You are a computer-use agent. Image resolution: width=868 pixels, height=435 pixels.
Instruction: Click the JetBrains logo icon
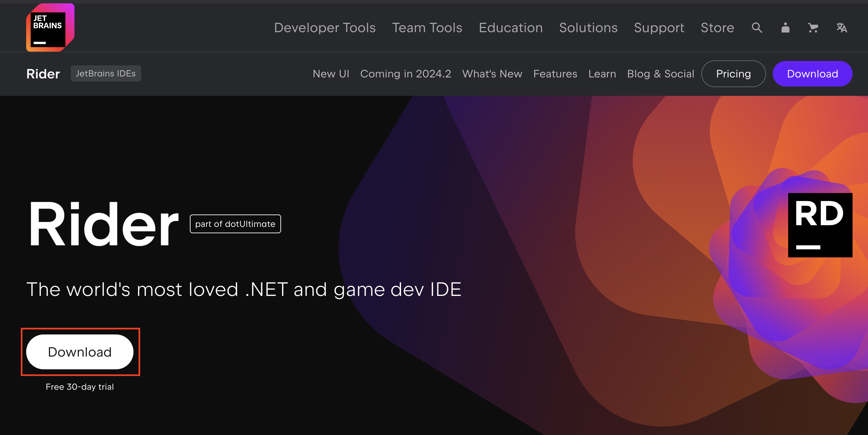coord(50,27)
